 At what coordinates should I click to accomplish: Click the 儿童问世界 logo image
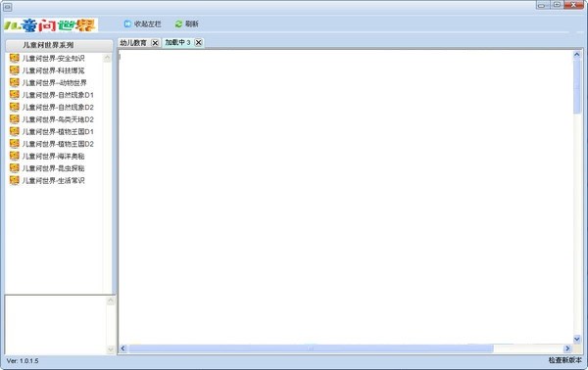(51, 25)
